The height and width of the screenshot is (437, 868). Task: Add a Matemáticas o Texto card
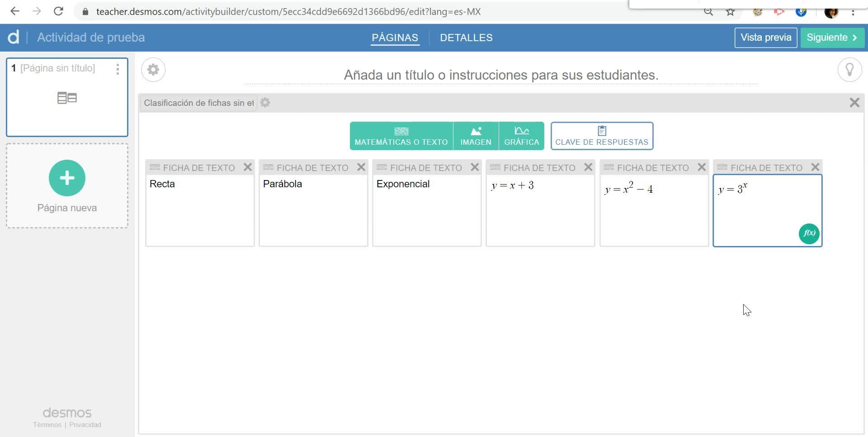(x=401, y=136)
